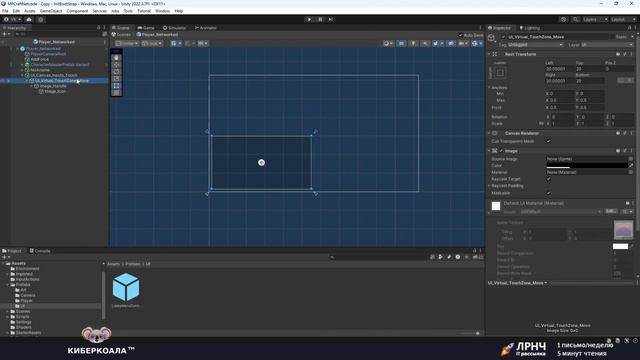Switch to the Game tab
This screenshot has width=640, height=360.
tap(146, 28)
